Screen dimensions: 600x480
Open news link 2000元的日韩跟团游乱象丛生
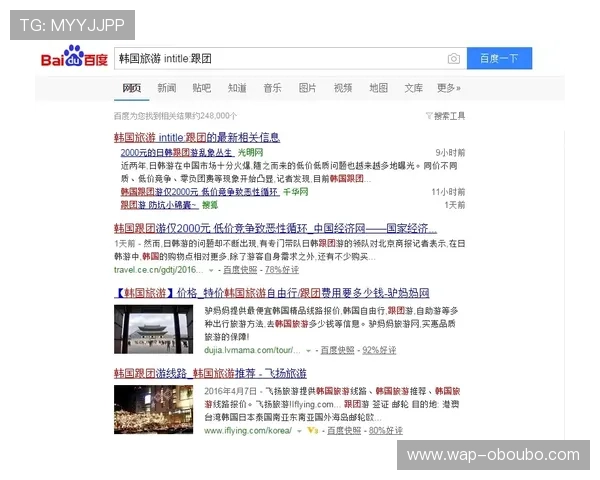(x=176, y=152)
